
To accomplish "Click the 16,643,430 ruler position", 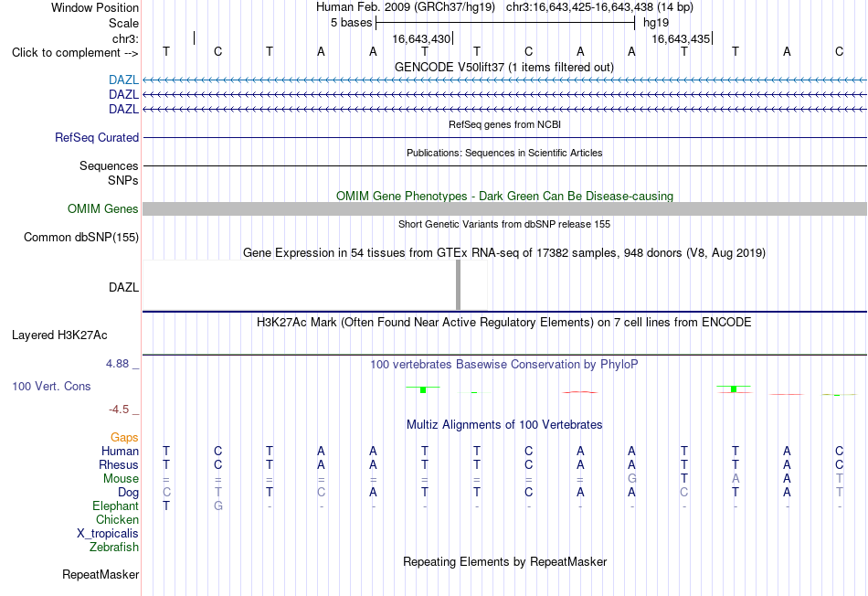I will [421, 38].
